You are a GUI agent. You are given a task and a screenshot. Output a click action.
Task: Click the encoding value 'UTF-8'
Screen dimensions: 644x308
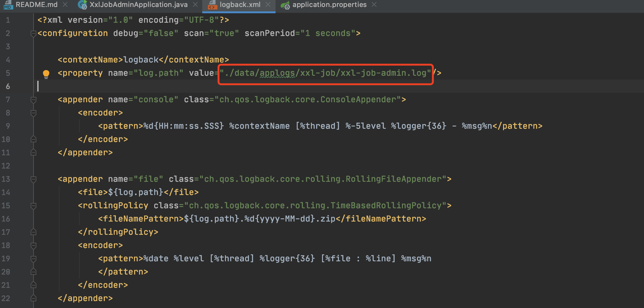pos(202,20)
